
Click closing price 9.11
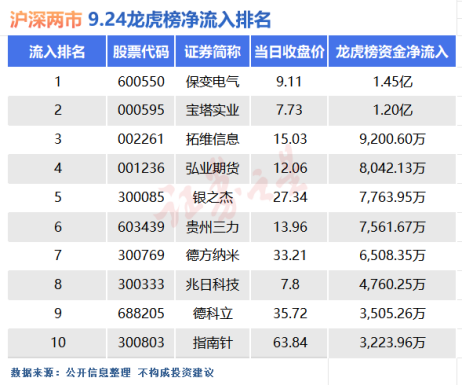(289, 82)
